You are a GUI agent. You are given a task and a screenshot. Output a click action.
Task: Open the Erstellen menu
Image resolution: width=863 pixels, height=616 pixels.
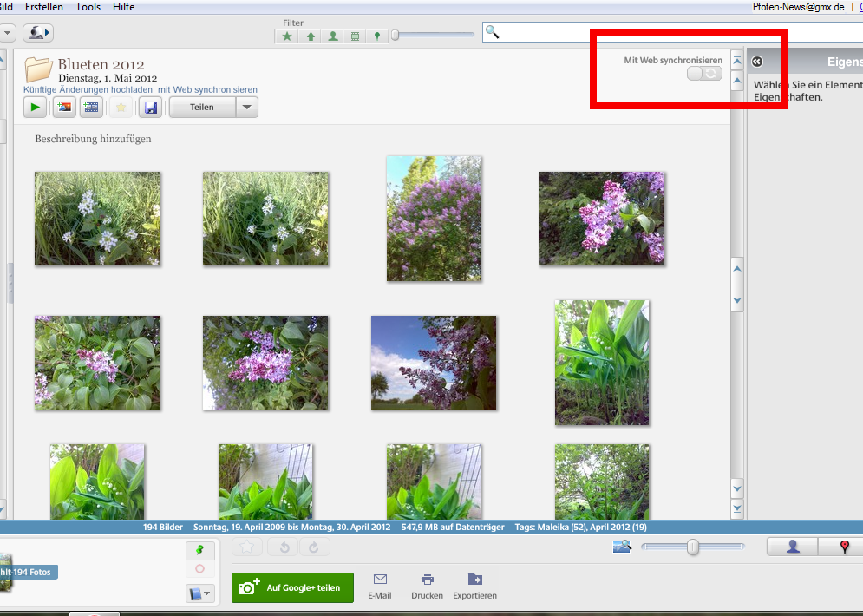[44, 7]
